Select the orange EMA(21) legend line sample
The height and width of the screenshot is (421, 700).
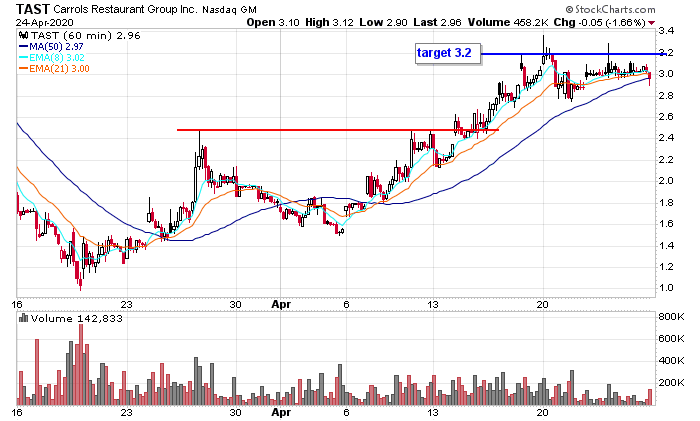coord(24,69)
